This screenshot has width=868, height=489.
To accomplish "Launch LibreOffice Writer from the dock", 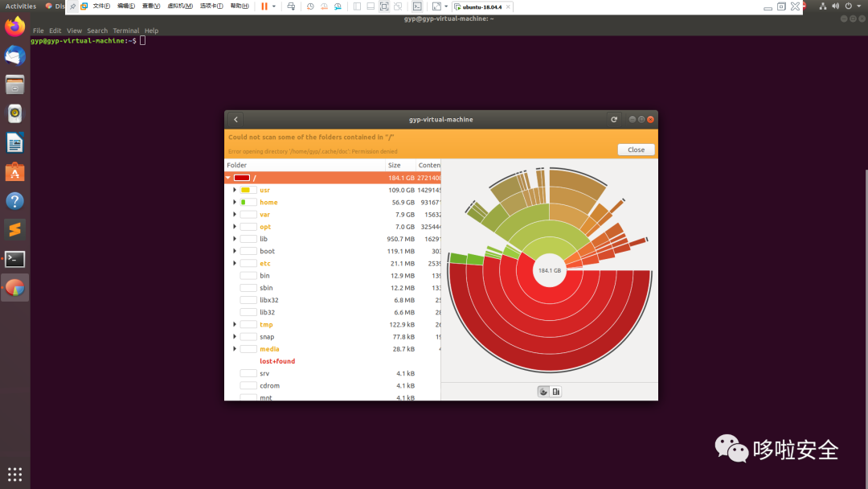I will coord(15,143).
